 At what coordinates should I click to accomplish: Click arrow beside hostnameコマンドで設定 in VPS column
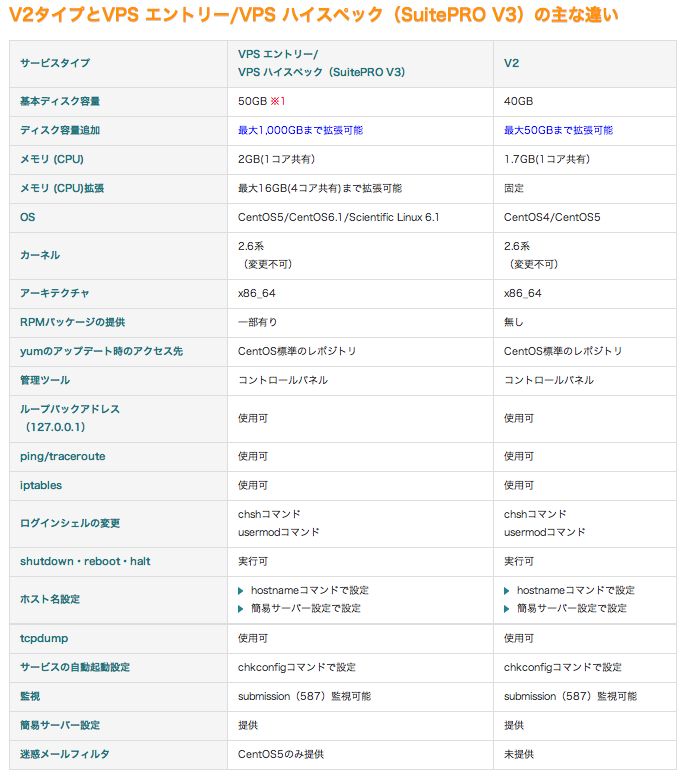(x=241, y=591)
